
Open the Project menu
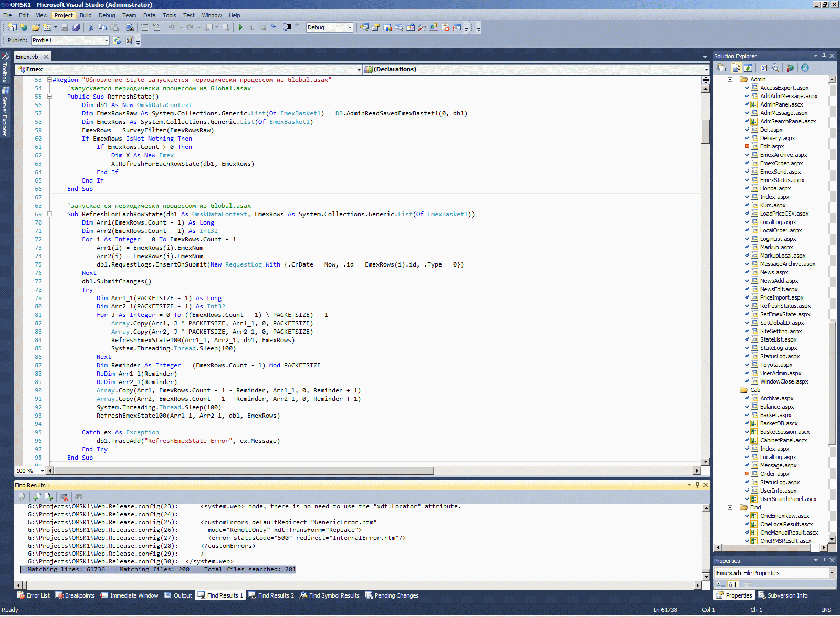click(x=64, y=15)
